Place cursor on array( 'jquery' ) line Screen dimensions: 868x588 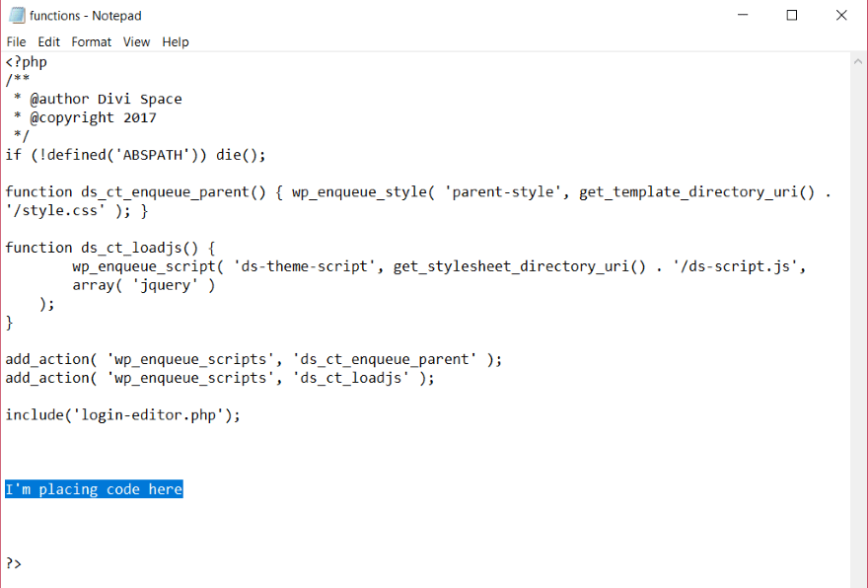143,285
